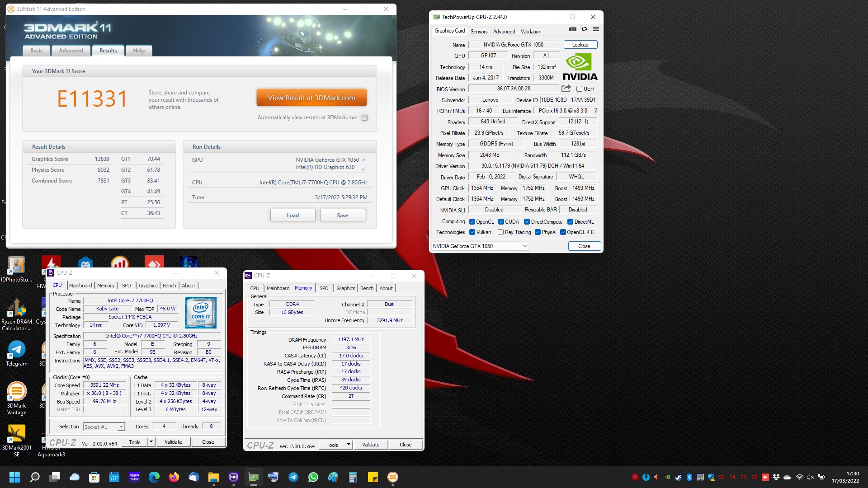Image resolution: width=868 pixels, height=488 pixels.
Task: Expand the Tools dropdown arrow in CPU-Z CPU window
Action: click(151, 442)
